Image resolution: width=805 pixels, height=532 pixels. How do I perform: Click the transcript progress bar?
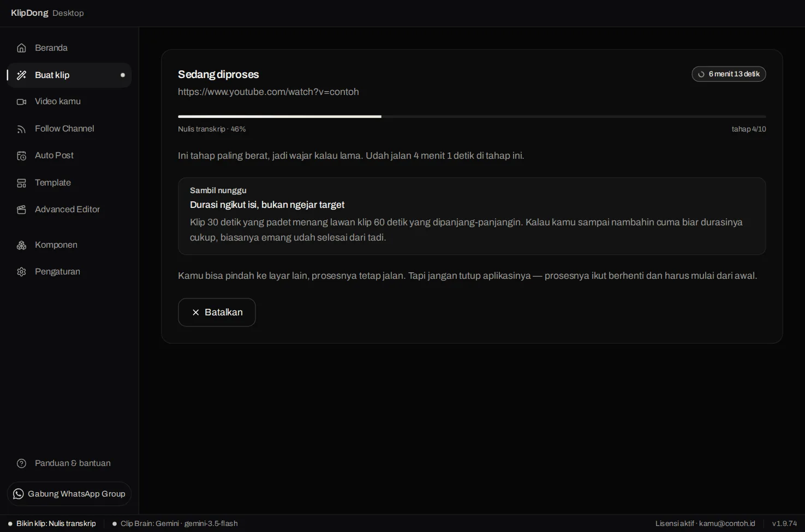pos(472,116)
